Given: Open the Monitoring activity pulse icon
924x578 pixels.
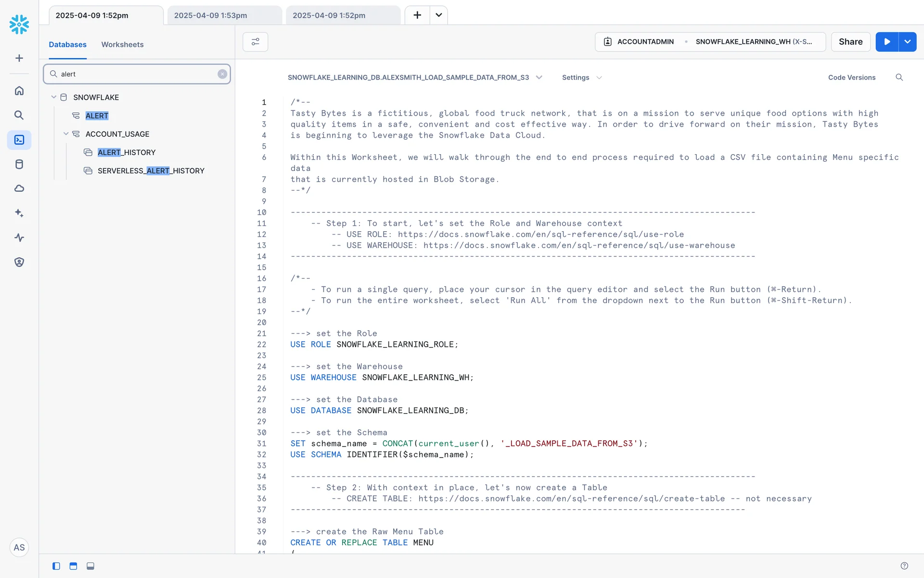Looking at the screenshot, I should click(19, 237).
